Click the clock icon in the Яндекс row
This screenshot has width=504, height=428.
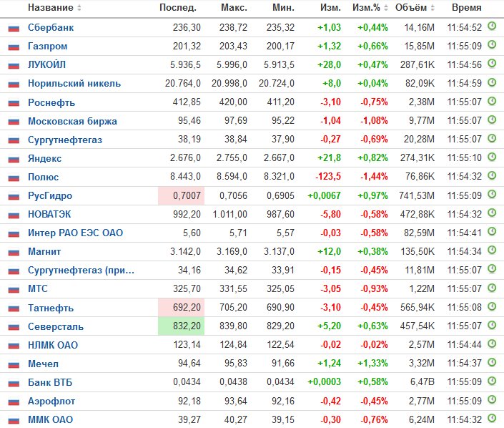(x=492, y=157)
